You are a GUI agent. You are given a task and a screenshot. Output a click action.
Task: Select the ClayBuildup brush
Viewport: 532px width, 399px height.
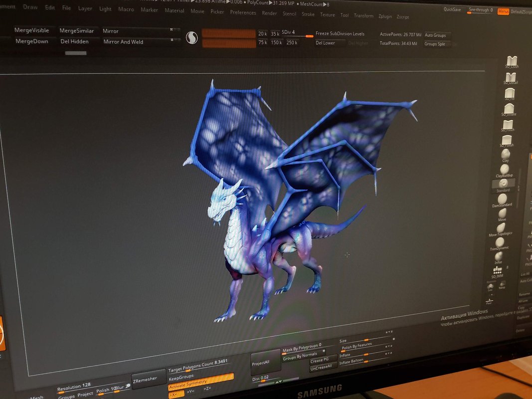pos(505,170)
